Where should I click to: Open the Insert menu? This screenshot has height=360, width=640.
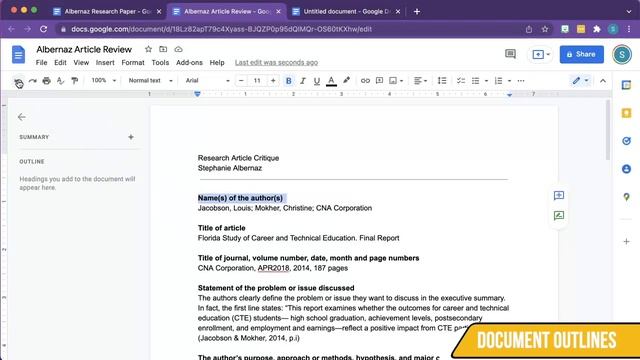tap(105, 62)
